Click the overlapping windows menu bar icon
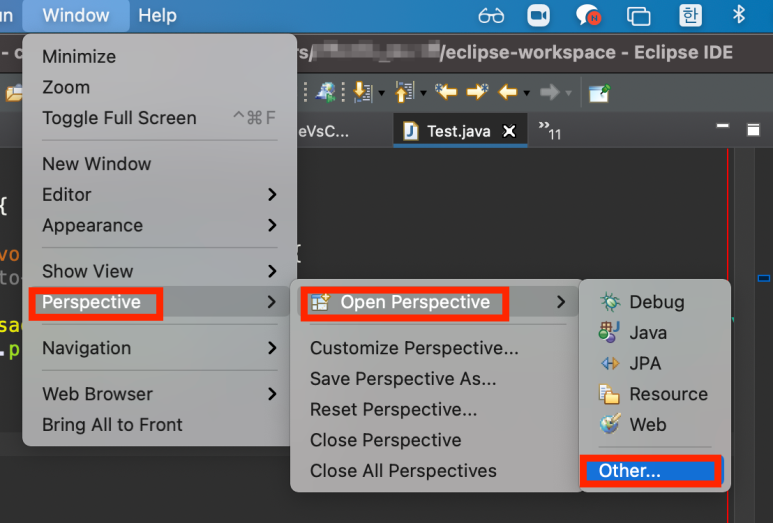The height and width of the screenshot is (523, 773). tap(638, 16)
